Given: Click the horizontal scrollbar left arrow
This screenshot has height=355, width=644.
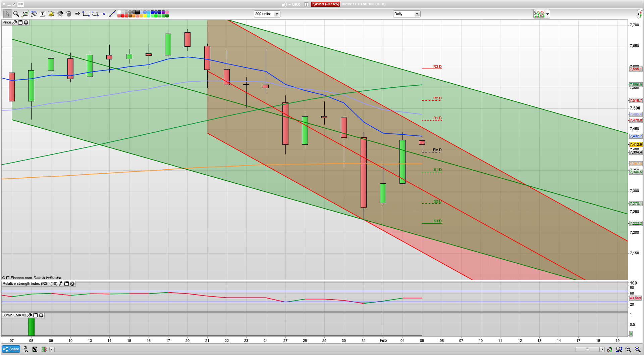Looking at the screenshot, I should [x=52, y=349].
